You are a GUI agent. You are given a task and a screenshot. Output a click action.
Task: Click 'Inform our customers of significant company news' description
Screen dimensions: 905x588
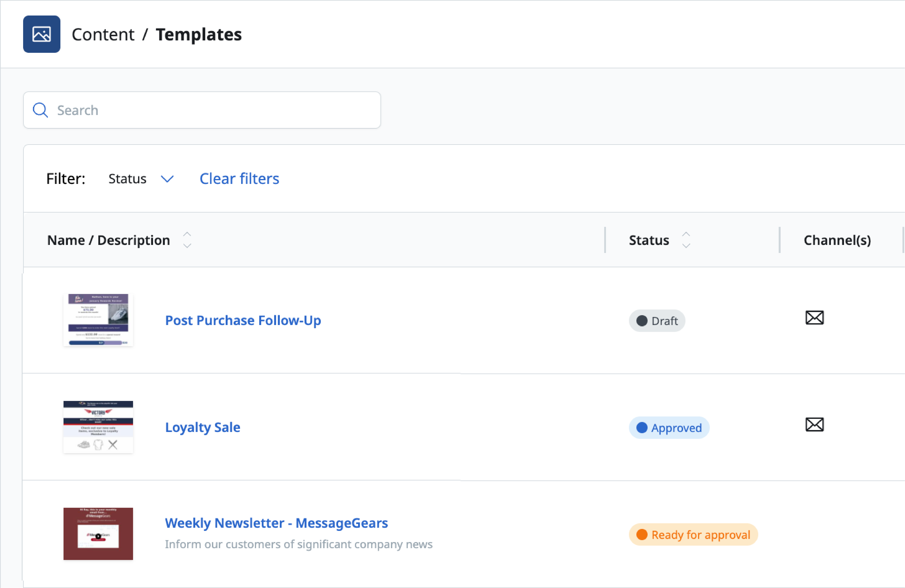click(299, 544)
